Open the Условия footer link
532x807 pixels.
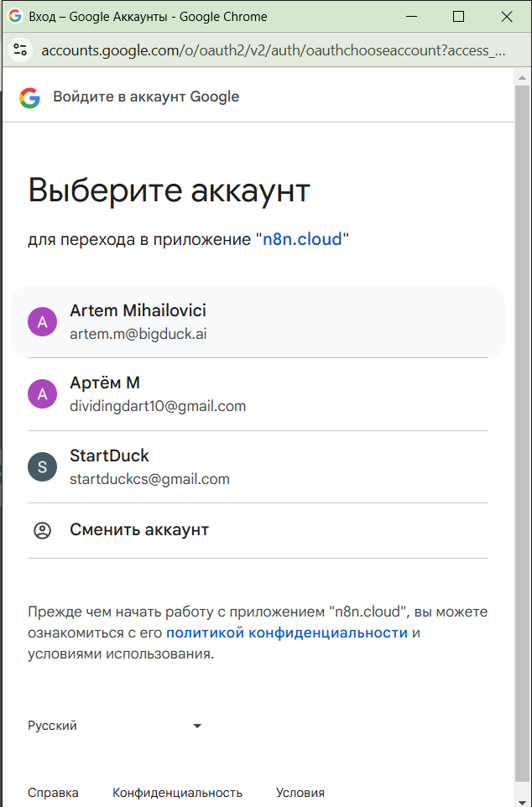click(300, 793)
